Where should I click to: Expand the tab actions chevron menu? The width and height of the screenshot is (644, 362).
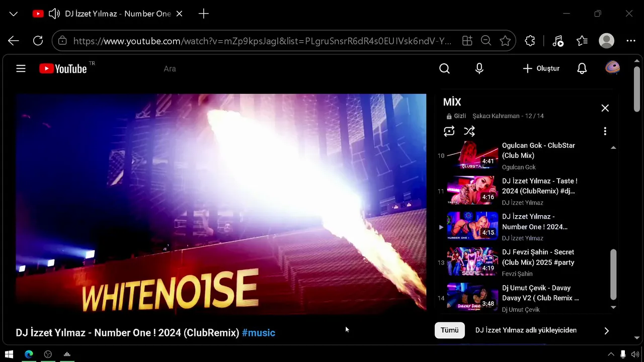(x=14, y=14)
